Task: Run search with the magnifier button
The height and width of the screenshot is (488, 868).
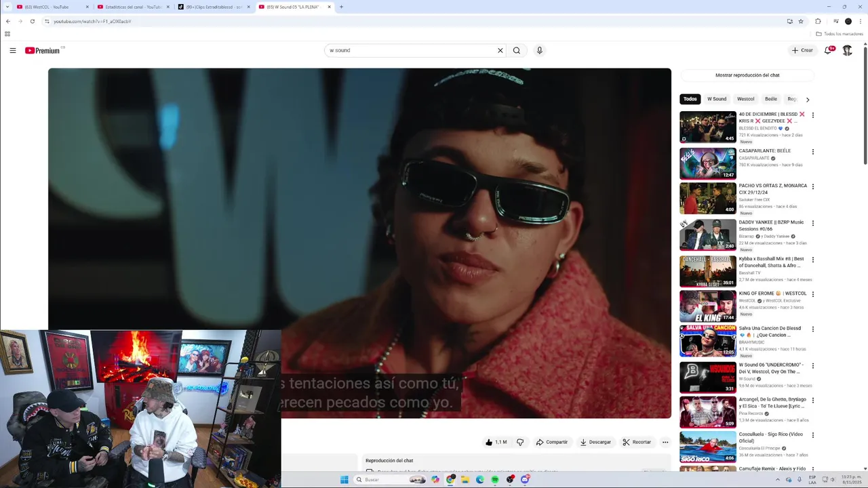Action: 517,50
